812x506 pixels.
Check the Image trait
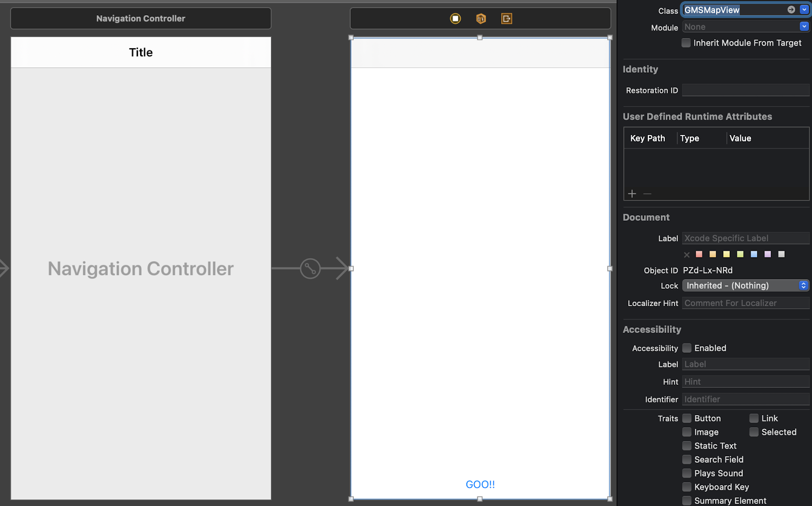[x=687, y=432]
